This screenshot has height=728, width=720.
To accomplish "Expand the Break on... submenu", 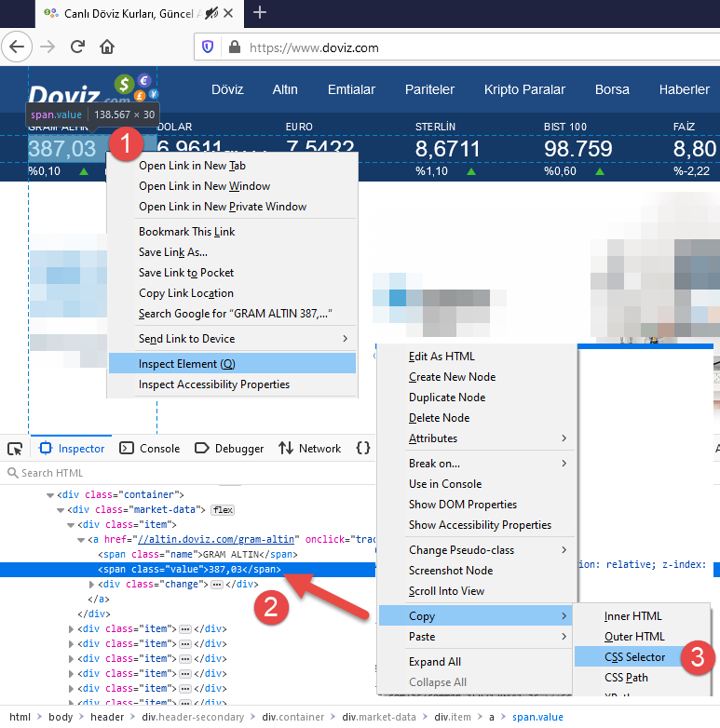I will tap(477, 463).
